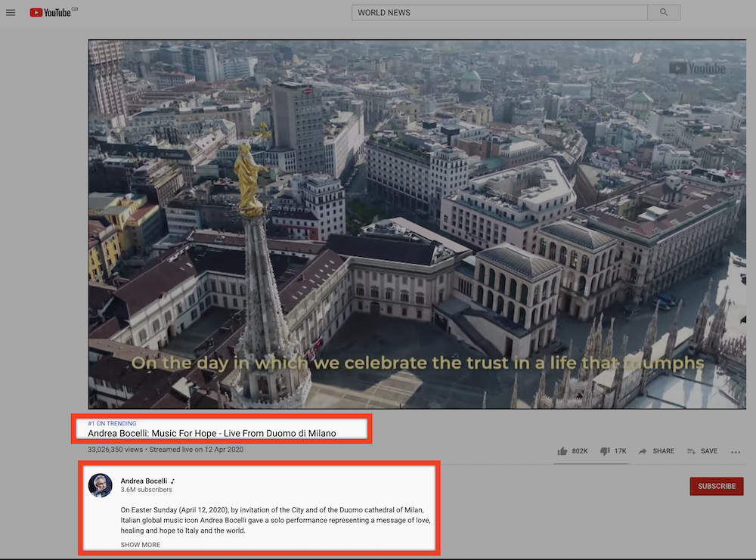Focus the WORLD NEWS search field
The height and width of the screenshot is (560, 756).
[x=500, y=13]
